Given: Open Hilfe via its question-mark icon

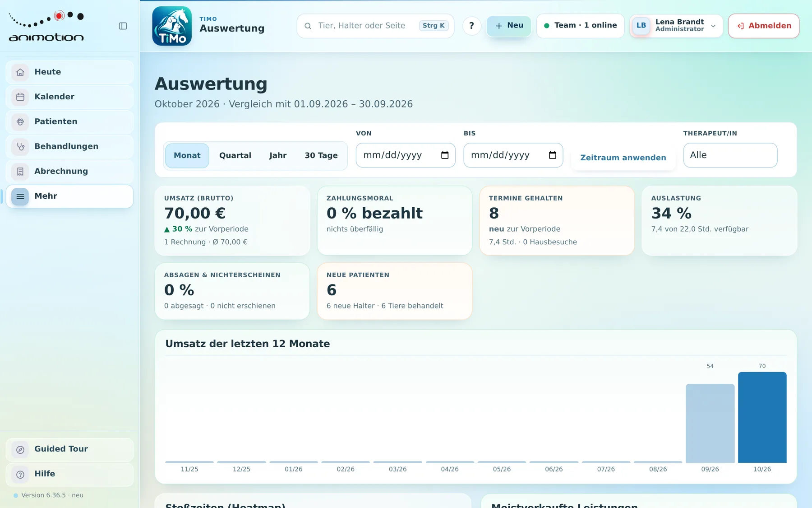Looking at the screenshot, I should click(x=20, y=475).
